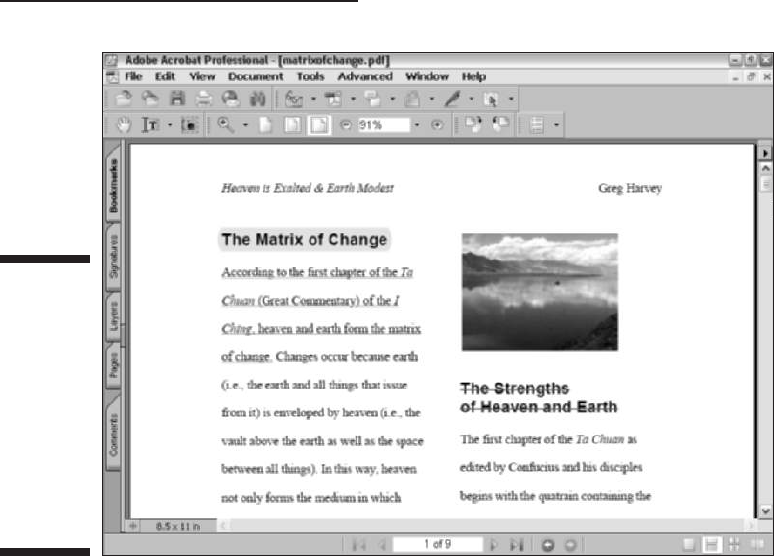Click the Print icon in the toolbar
This screenshot has height=556, width=774.
[203, 99]
